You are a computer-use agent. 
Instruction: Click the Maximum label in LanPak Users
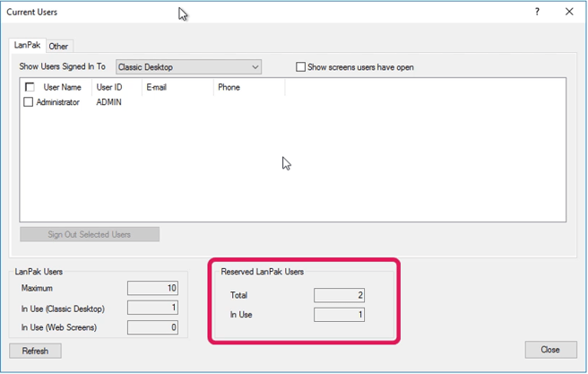(37, 288)
